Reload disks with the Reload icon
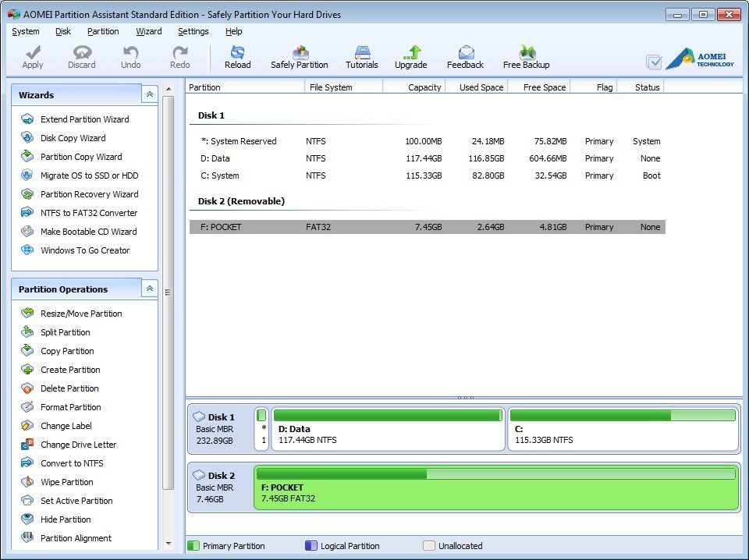The height and width of the screenshot is (560, 749). 237,51
